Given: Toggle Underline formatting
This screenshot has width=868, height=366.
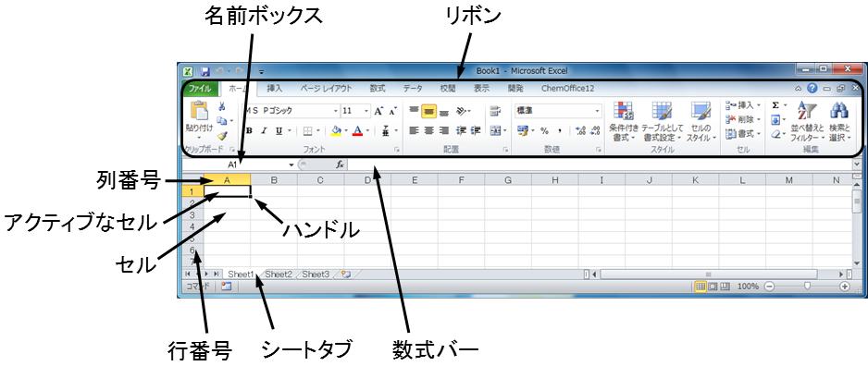Looking at the screenshot, I should point(279,131).
